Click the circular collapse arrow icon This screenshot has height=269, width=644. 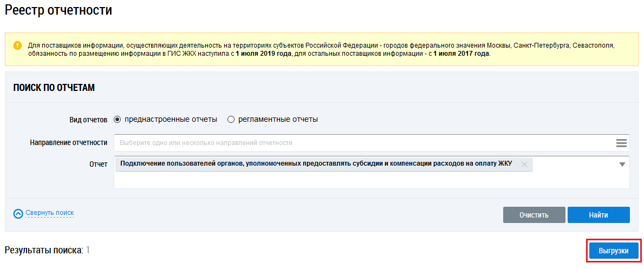18,214
